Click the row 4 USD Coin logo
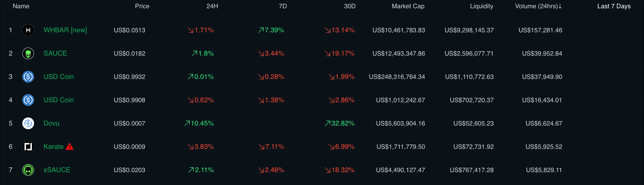 [x=28, y=100]
